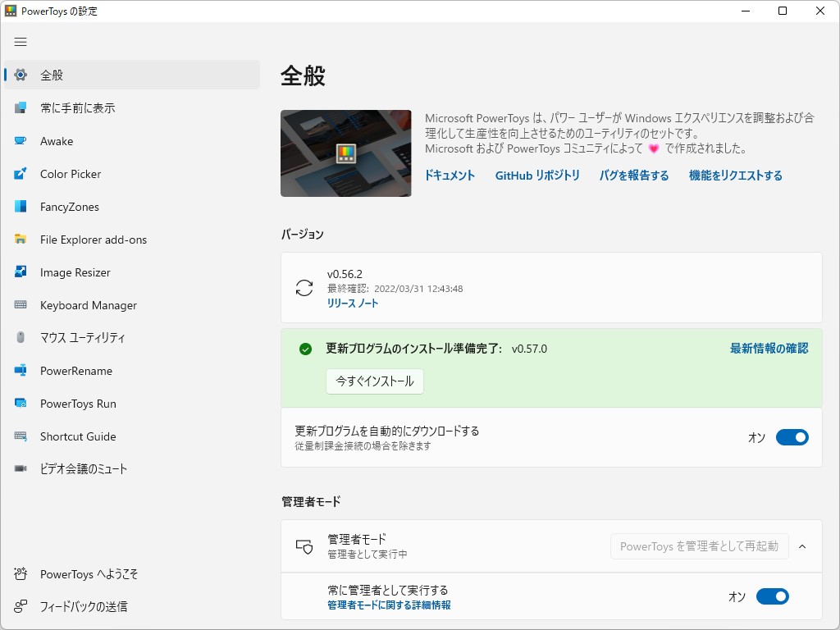Open PowerToys Run via its icon
840x630 pixels.
click(21, 404)
